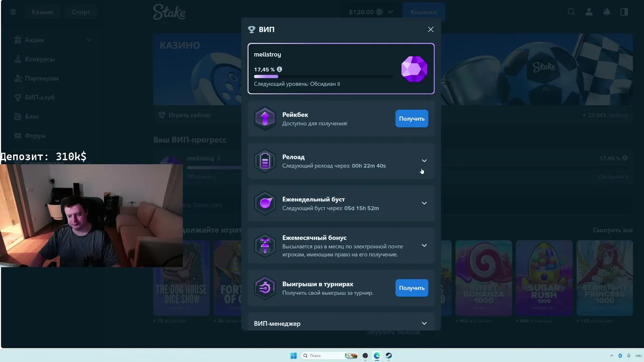
Task: Click the Акции gift icon
Action: 18,40
